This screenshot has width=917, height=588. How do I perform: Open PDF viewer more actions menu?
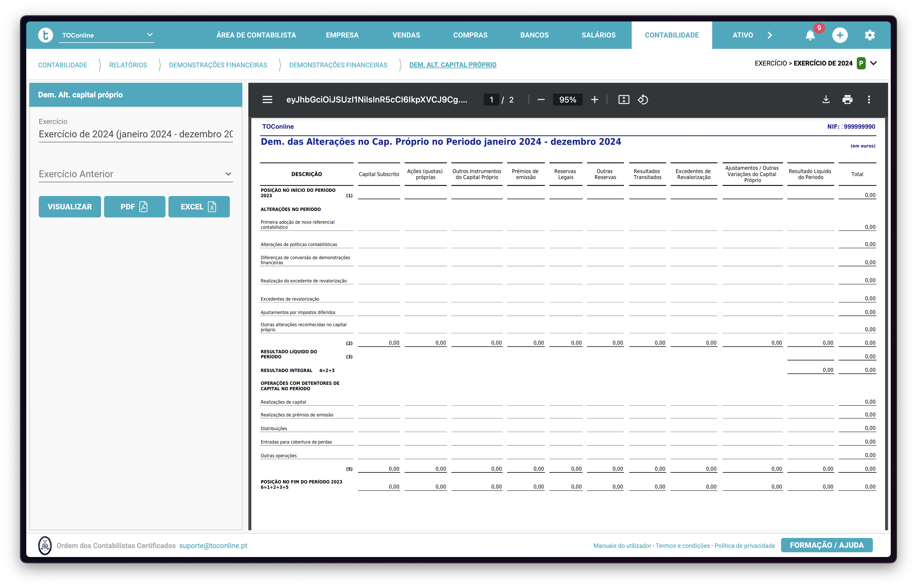click(869, 100)
